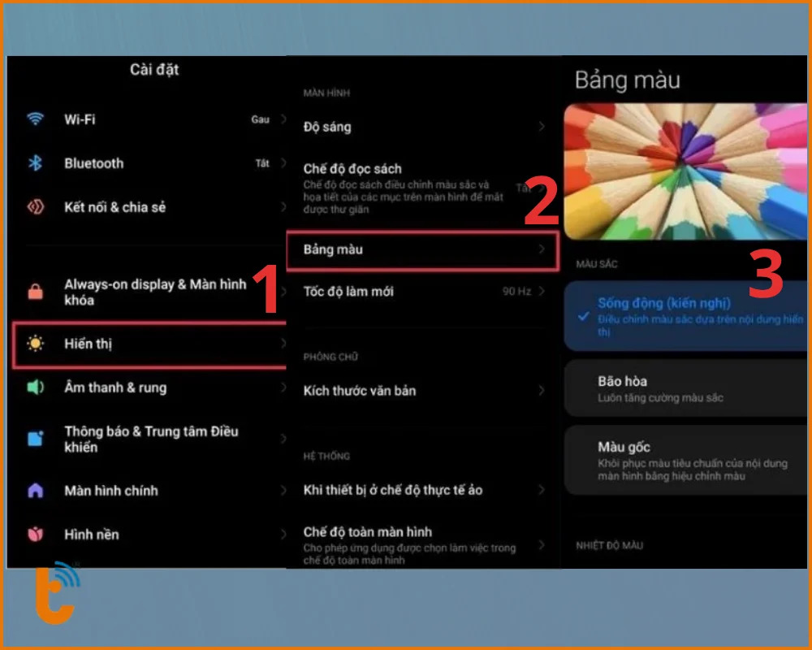Select Màu gốc original color mode
The height and width of the screenshot is (650, 812).
point(685,461)
